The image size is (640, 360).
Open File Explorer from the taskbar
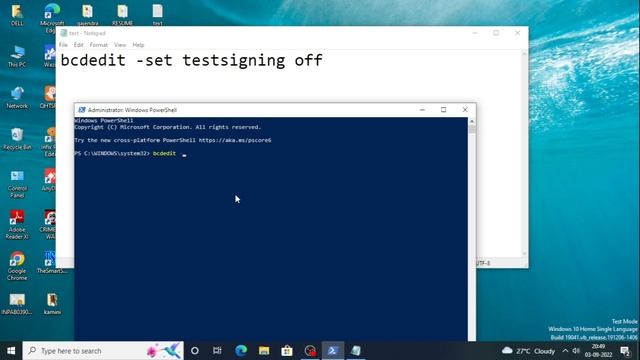pos(264,351)
